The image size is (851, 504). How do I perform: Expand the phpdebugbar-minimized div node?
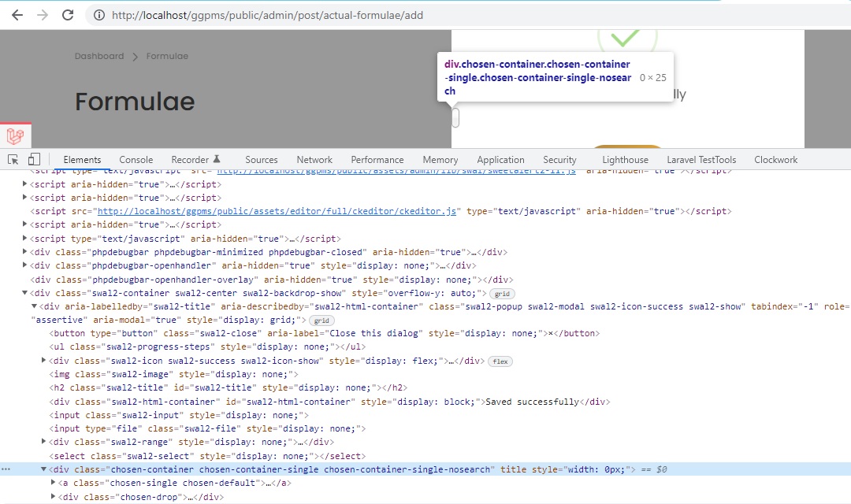(x=24, y=252)
